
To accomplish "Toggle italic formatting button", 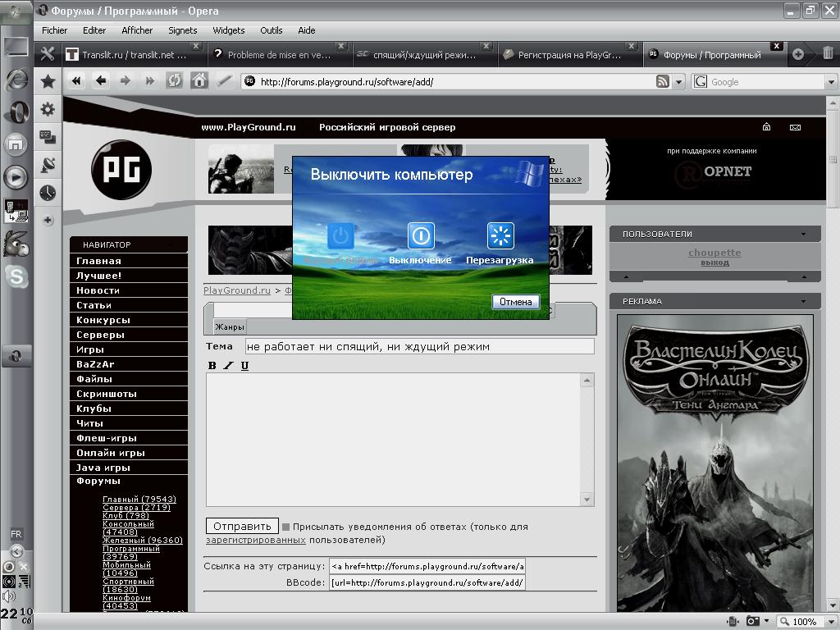I will click(x=229, y=365).
